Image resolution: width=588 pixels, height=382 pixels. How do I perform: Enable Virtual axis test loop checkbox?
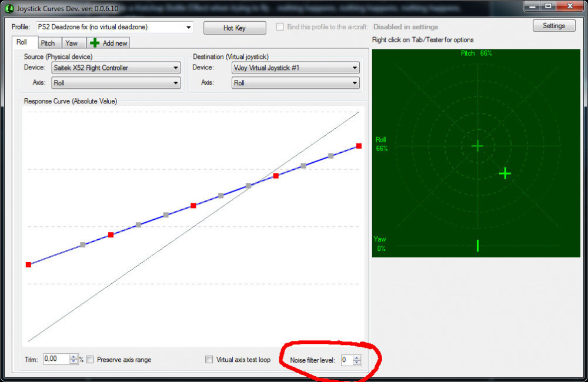coord(209,360)
